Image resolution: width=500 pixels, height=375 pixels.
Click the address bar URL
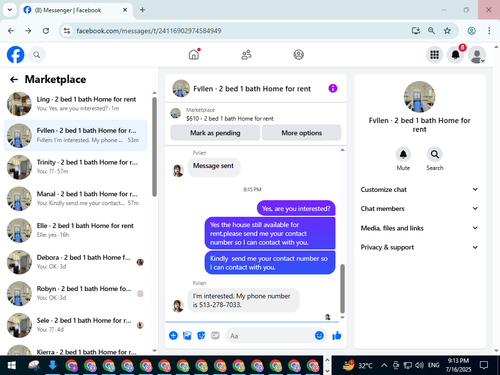coord(149,31)
